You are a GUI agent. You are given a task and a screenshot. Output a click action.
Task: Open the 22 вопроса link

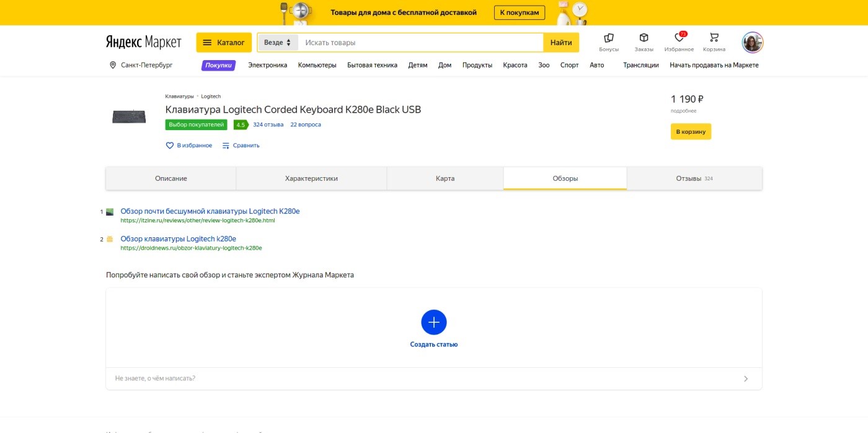(306, 125)
